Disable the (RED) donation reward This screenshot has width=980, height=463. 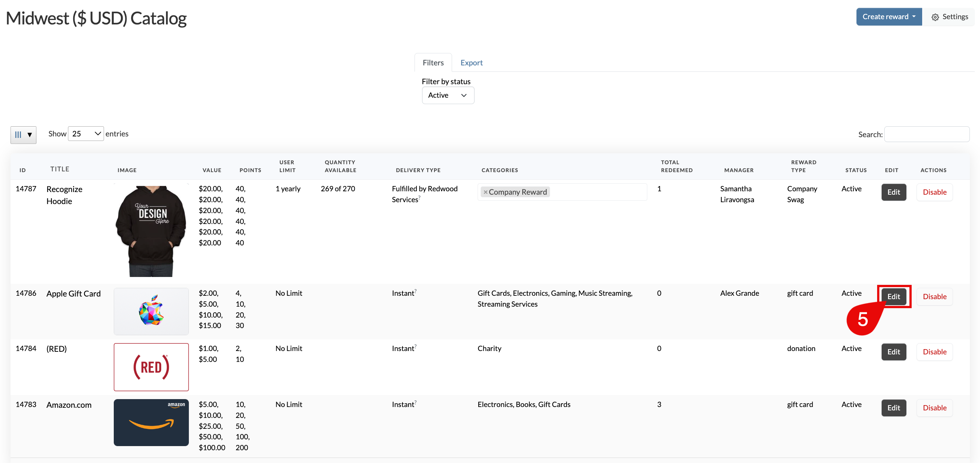point(934,352)
